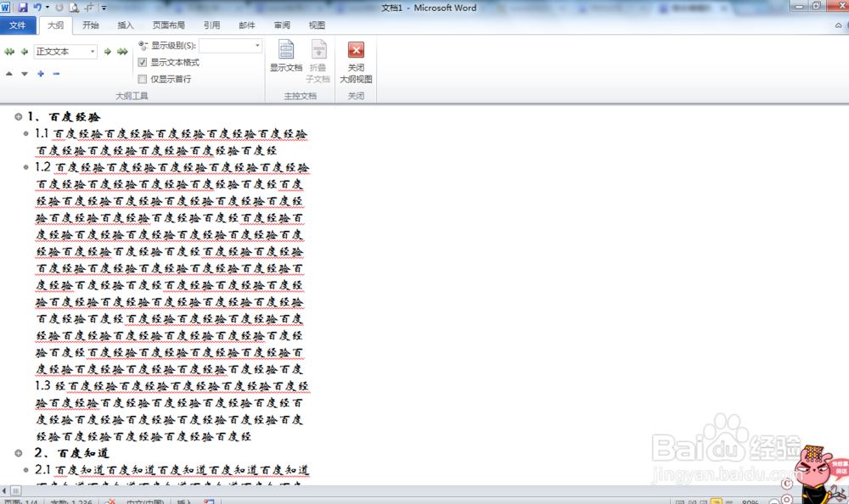Open the 正文文本 outline level dropdown

coord(93,52)
